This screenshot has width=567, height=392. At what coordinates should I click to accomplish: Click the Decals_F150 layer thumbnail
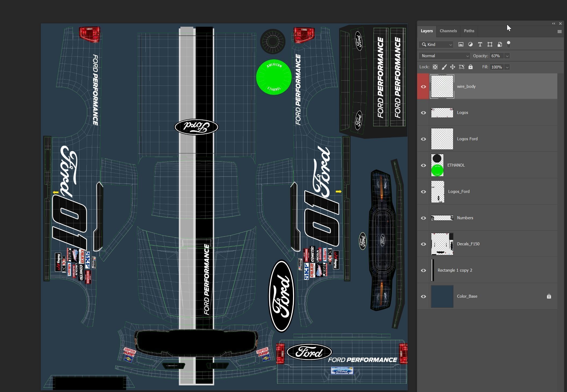(442, 244)
